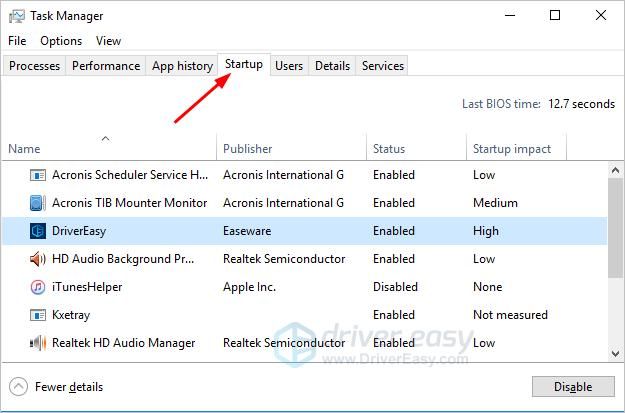Switch to the Performance tab
Viewport: 625px width, 413px height.
pos(106,66)
